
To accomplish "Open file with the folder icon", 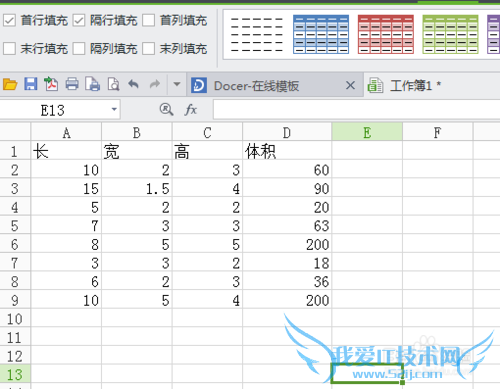I will click(10, 84).
